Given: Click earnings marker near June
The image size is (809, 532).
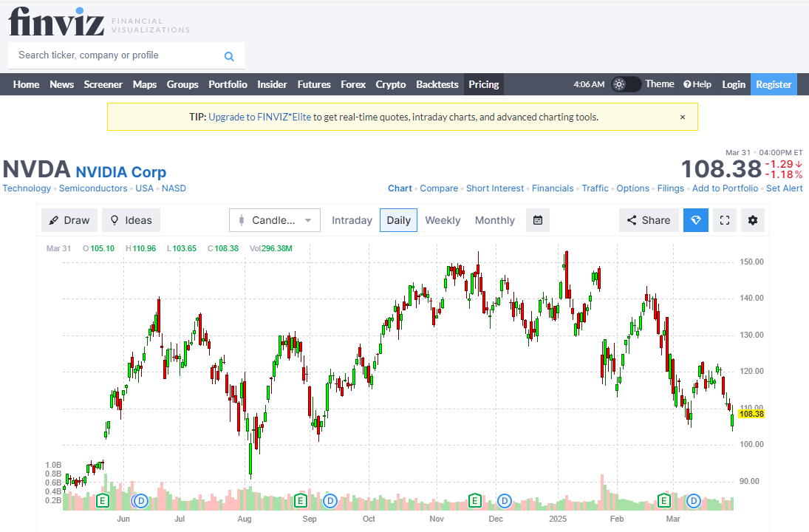Looking at the screenshot, I should click(103, 500).
